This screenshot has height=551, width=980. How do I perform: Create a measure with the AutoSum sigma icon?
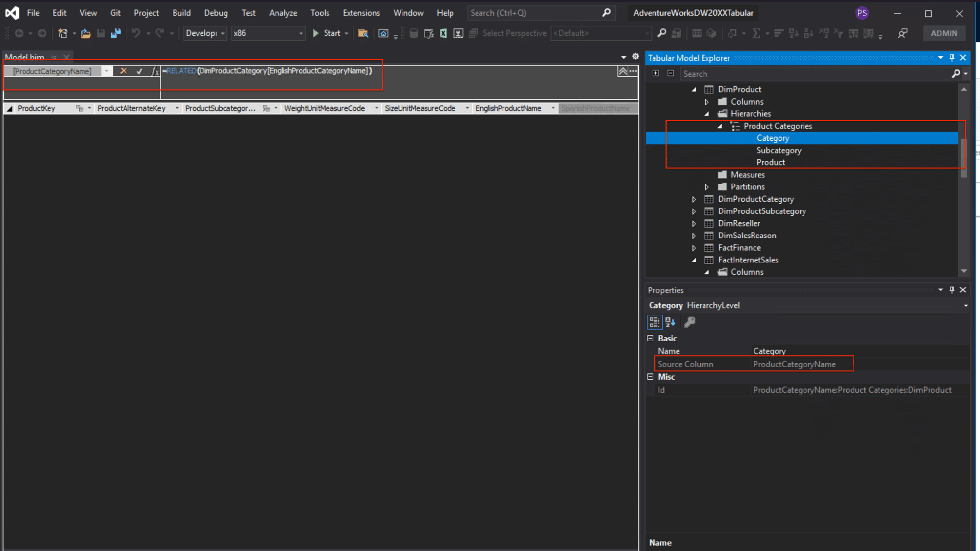[758, 33]
